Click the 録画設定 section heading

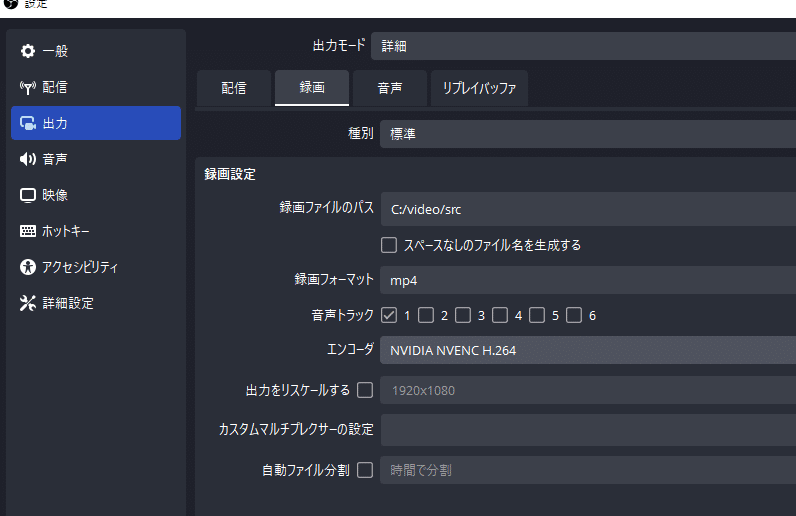pyautogui.click(x=230, y=174)
